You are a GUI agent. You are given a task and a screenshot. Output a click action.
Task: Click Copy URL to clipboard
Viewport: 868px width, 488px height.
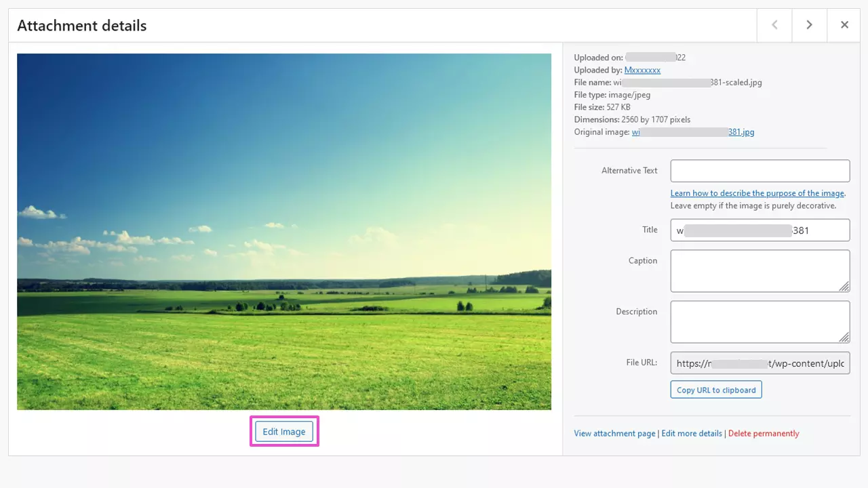pos(715,389)
